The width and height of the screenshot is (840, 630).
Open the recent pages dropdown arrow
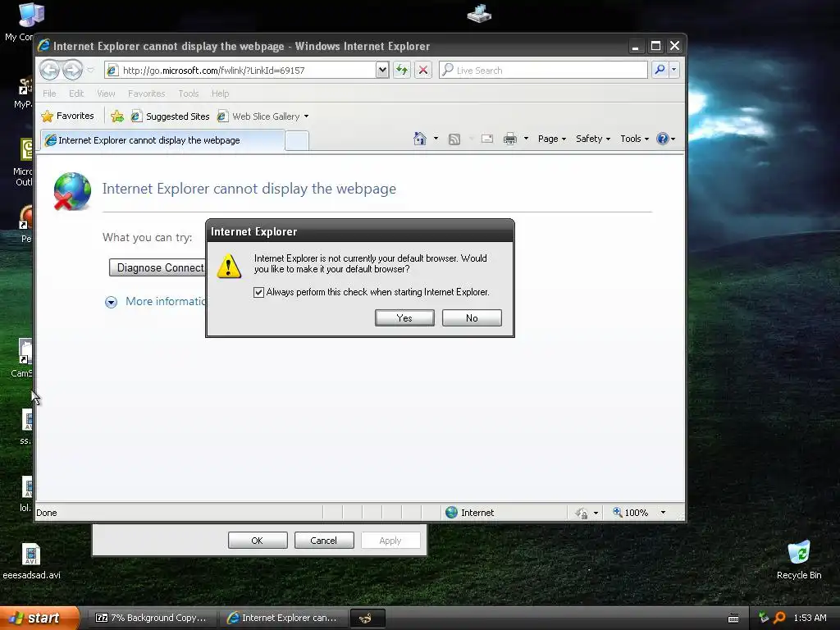pyautogui.click(x=90, y=70)
